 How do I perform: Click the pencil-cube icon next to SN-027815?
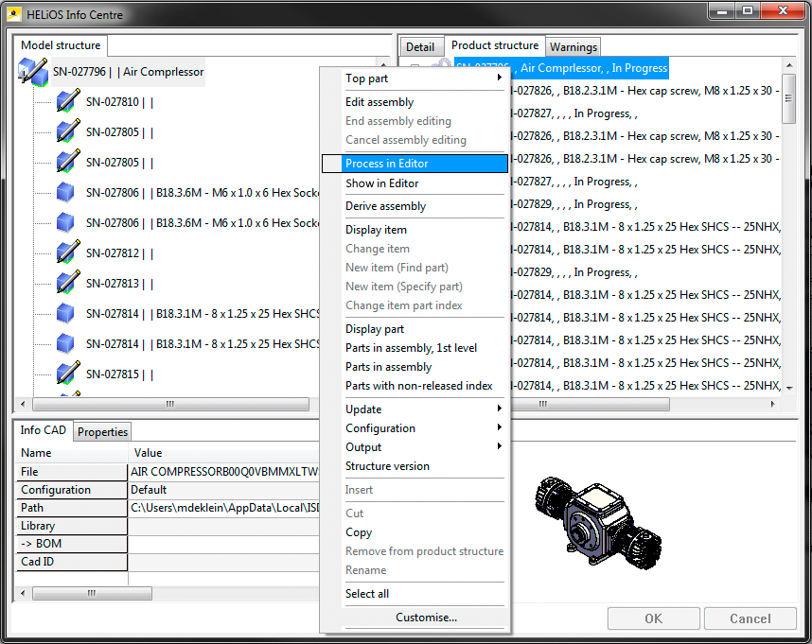[66, 374]
